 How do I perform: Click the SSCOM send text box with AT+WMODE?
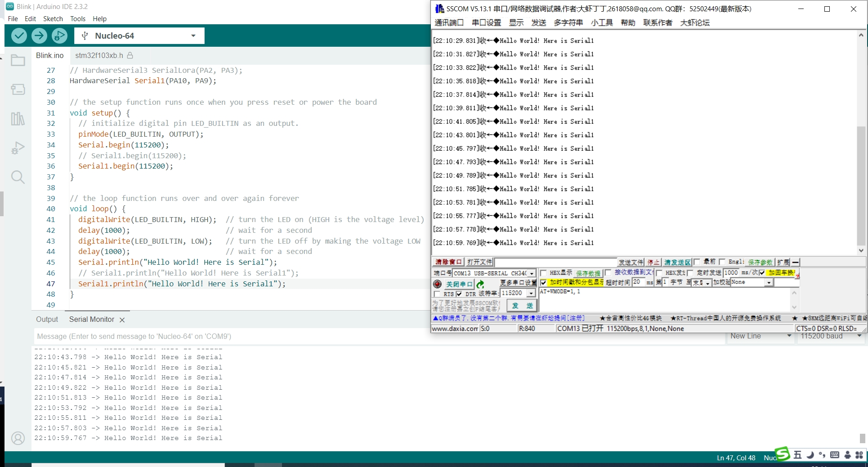(x=664, y=300)
